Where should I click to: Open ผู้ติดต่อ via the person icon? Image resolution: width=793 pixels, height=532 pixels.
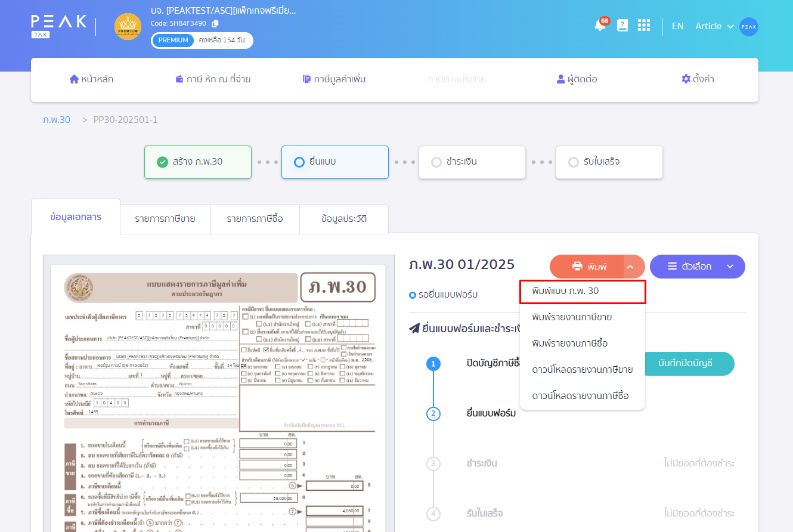click(575, 79)
